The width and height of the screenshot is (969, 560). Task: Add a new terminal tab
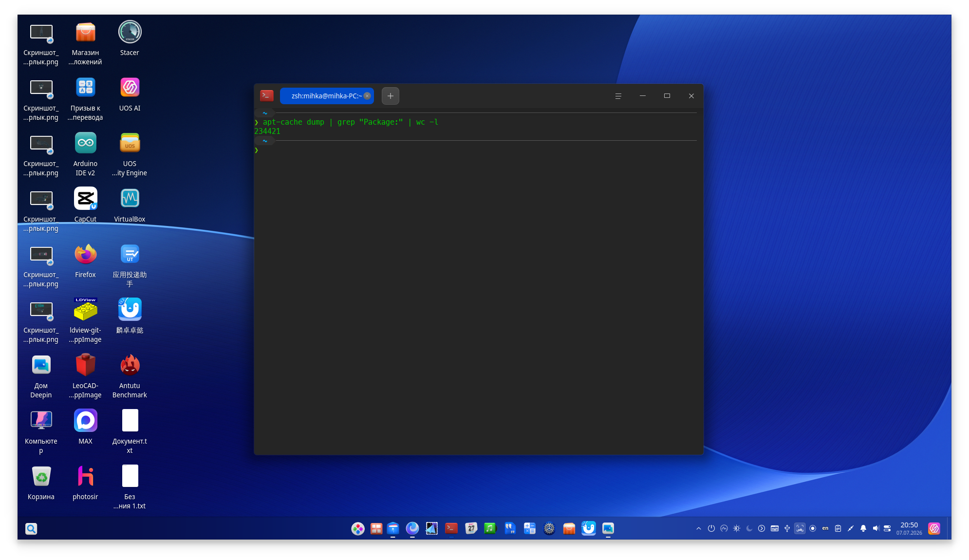pos(391,96)
